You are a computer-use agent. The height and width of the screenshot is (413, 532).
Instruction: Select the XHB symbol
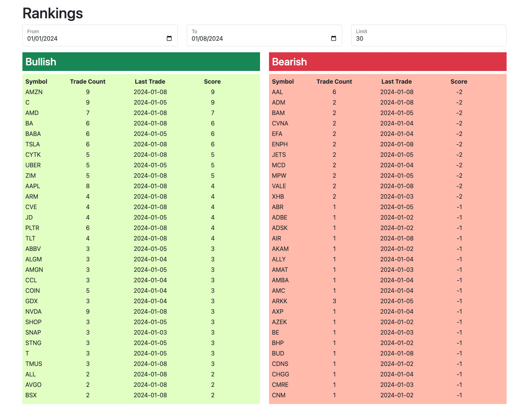278,196
